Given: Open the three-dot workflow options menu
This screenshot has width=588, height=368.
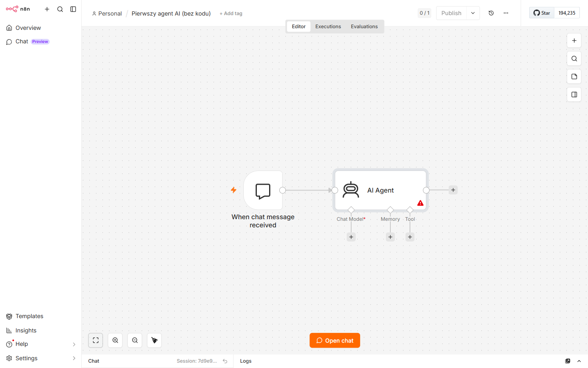Looking at the screenshot, I should [506, 13].
